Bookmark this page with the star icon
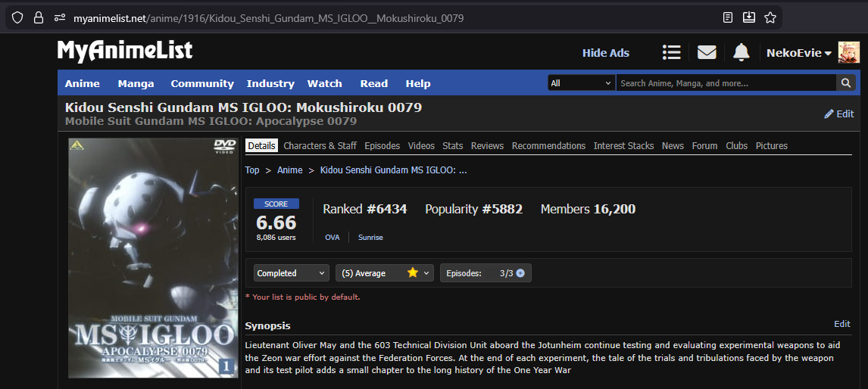Screen dimensions: 868x389 pyautogui.click(x=770, y=17)
